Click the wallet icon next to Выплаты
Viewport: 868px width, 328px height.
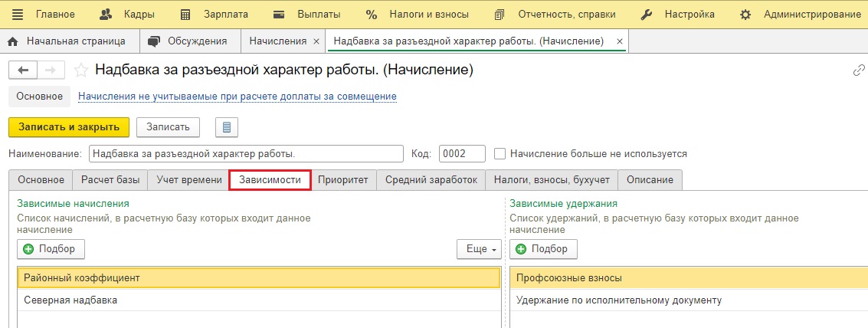tap(279, 15)
